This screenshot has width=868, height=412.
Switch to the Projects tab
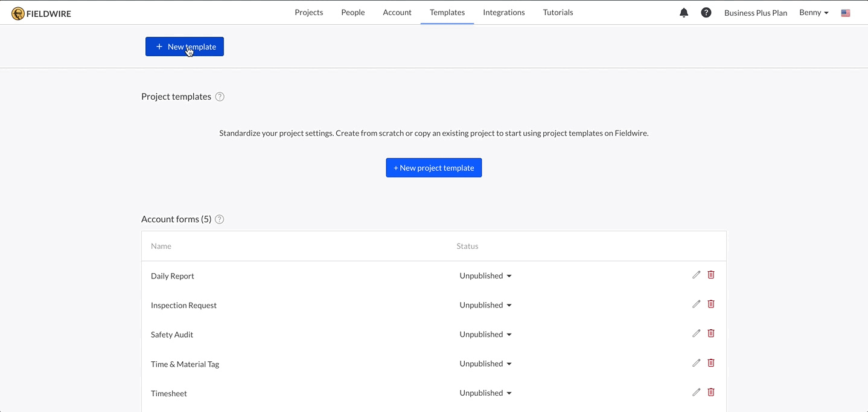[x=308, y=12]
